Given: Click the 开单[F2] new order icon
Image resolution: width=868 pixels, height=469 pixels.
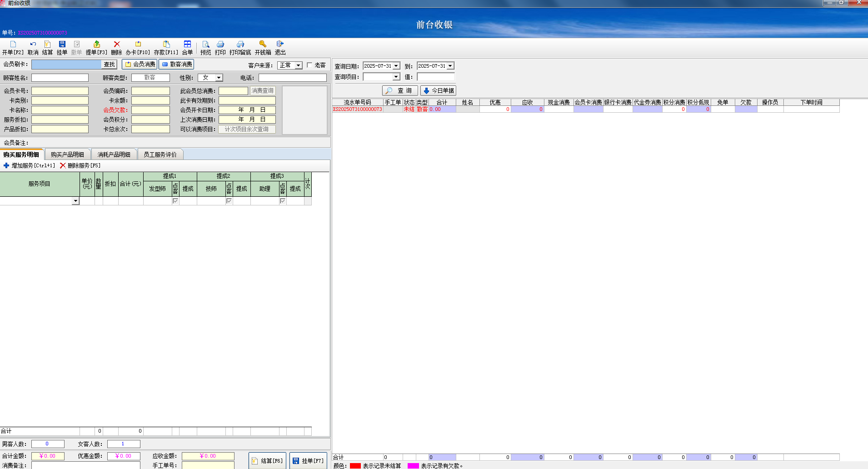Looking at the screenshot, I should pos(13,45).
